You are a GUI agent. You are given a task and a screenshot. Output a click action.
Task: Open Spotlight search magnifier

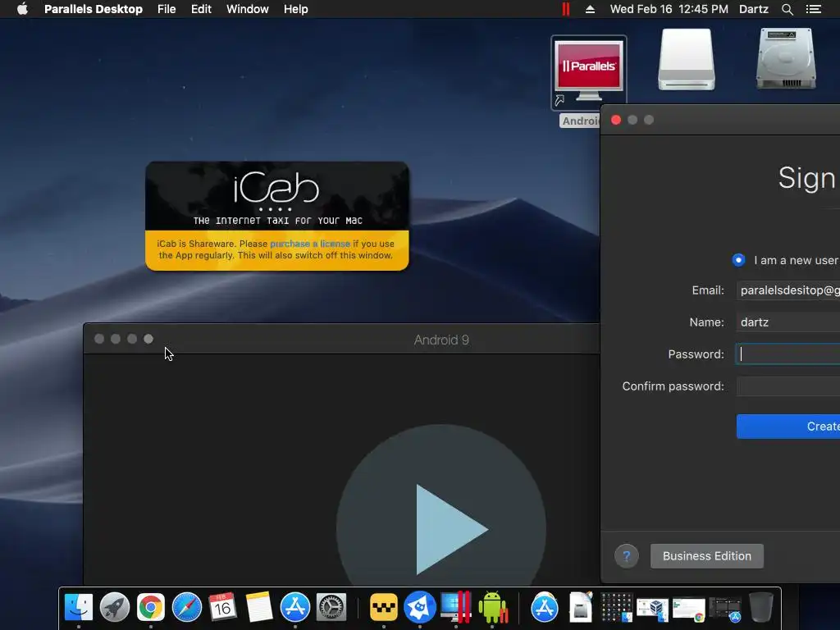click(787, 9)
